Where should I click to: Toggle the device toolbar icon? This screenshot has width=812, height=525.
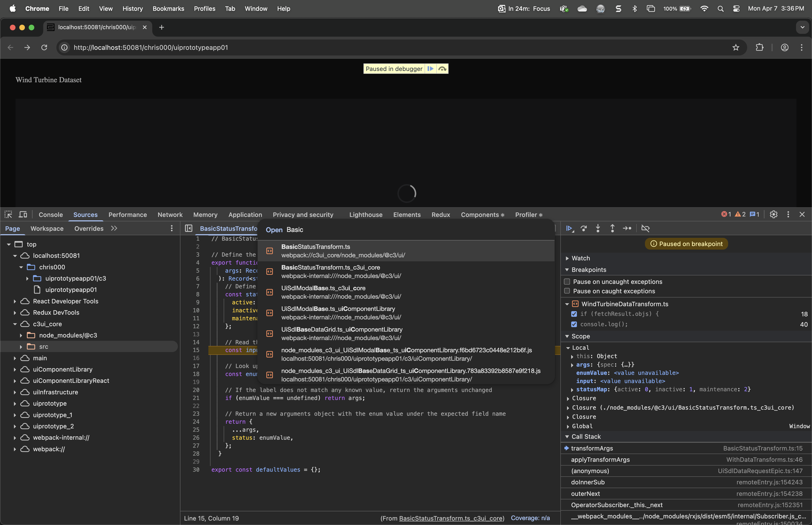pos(23,214)
